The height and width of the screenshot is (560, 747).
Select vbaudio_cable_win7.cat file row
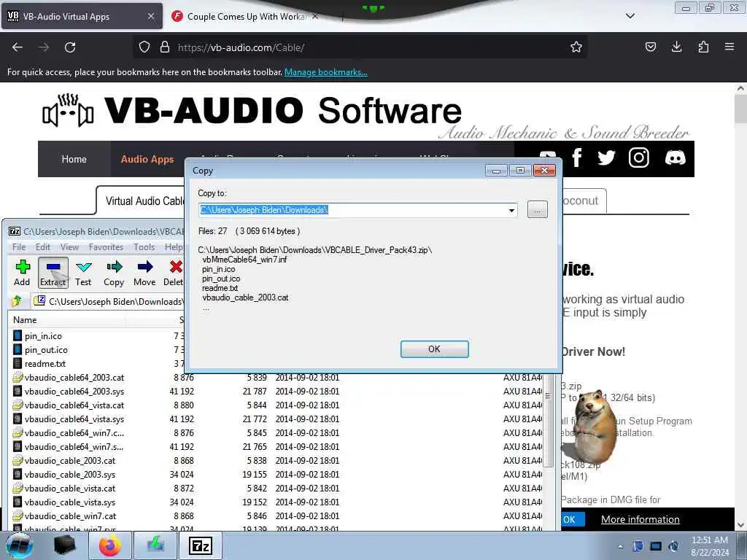pos(276,516)
